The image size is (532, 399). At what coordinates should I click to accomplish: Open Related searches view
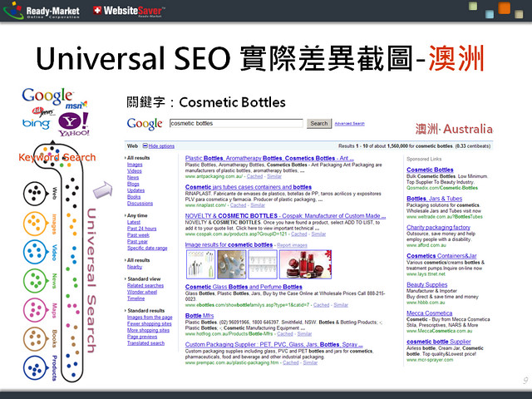pos(145,286)
